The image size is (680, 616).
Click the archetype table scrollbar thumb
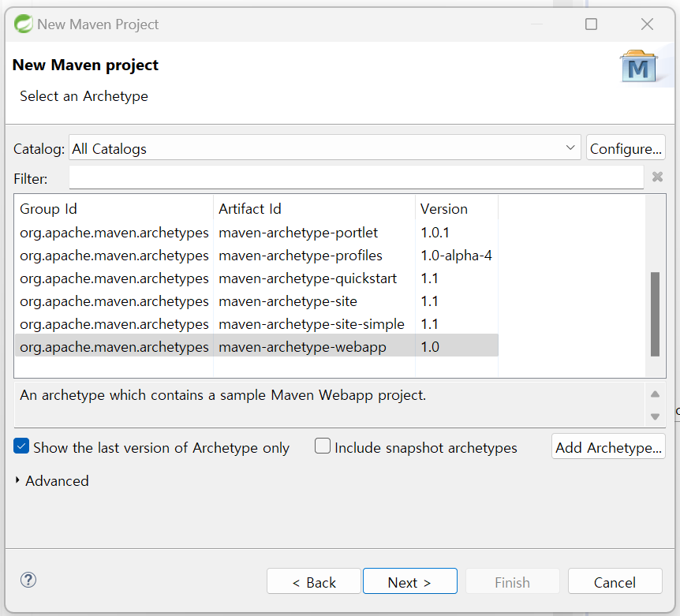655,314
